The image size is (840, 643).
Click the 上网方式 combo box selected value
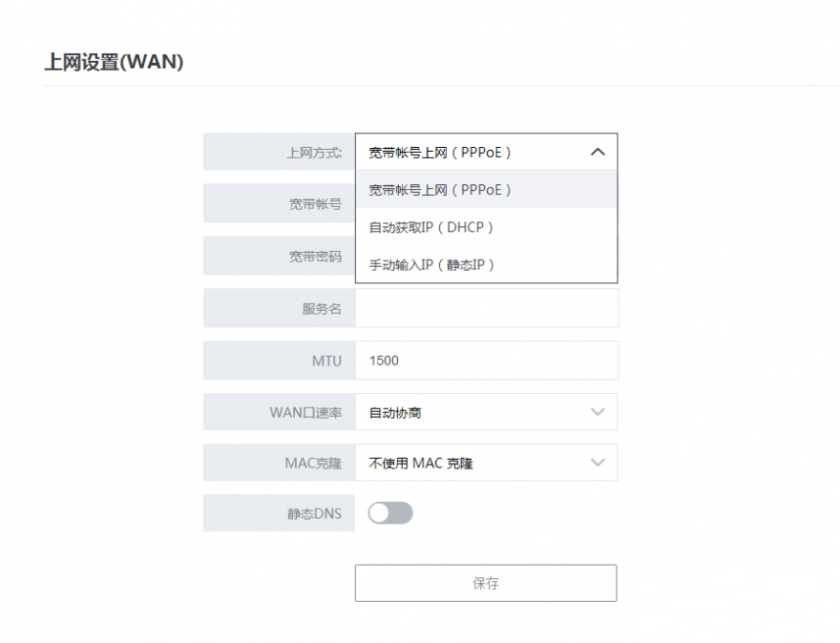(x=441, y=152)
